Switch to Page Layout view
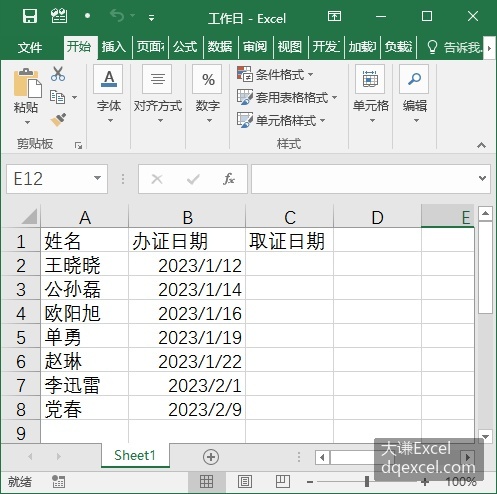The width and height of the screenshot is (497, 494). (245, 481)
